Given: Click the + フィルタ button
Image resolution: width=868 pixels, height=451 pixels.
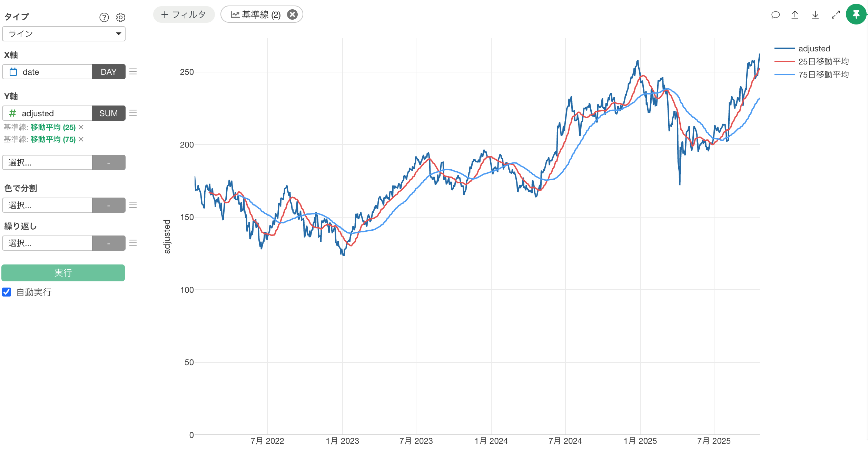Looking at the screenshot, I should [184, 15].
